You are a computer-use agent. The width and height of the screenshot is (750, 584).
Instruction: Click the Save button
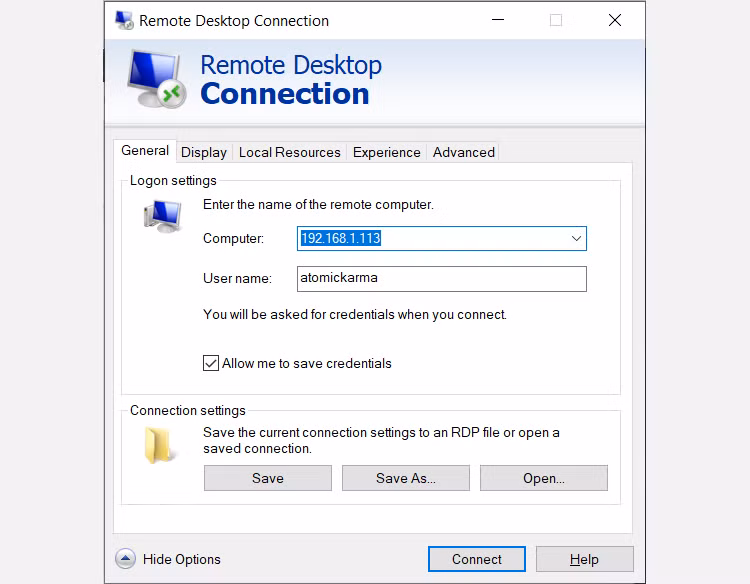pyautogui.click(x=268, y=478)
